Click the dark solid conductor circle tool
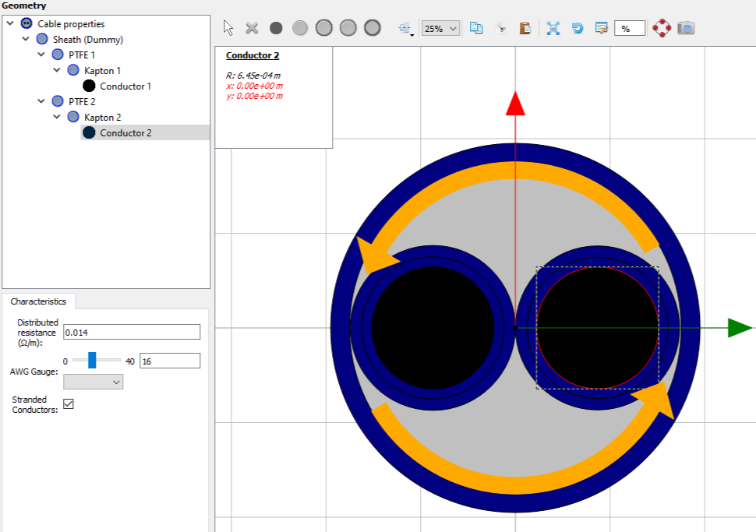The image size is (756, 532). pos(276,28)
